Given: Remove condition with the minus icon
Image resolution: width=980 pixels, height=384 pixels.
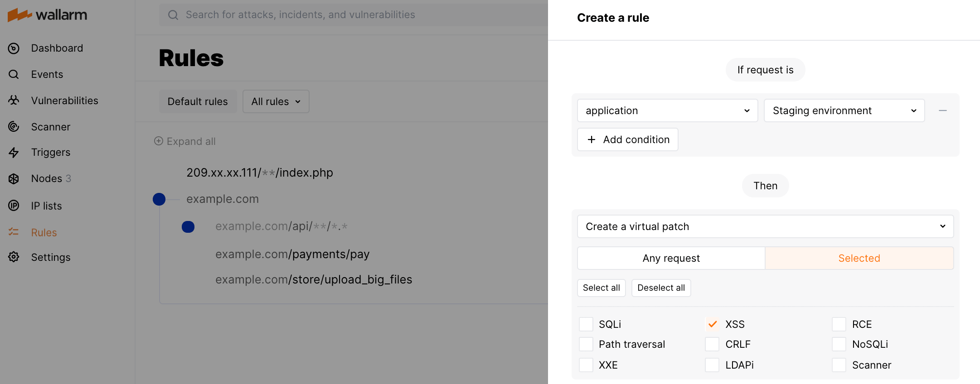Looking at the screenshot, I should pos(942,111).
